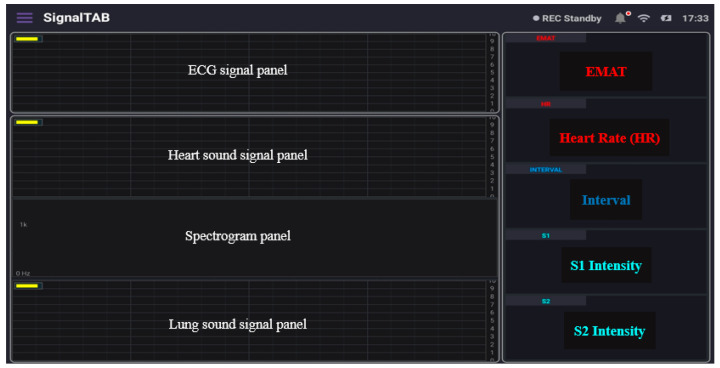Check the battery charging icon
This screenshot has height=368, width=720.
pos(666,18)
